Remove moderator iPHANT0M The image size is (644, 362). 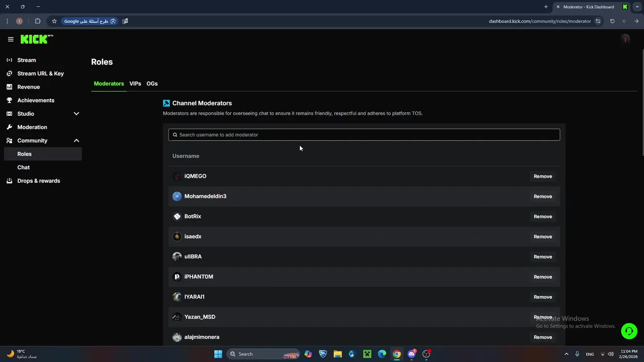pos(543,277)
